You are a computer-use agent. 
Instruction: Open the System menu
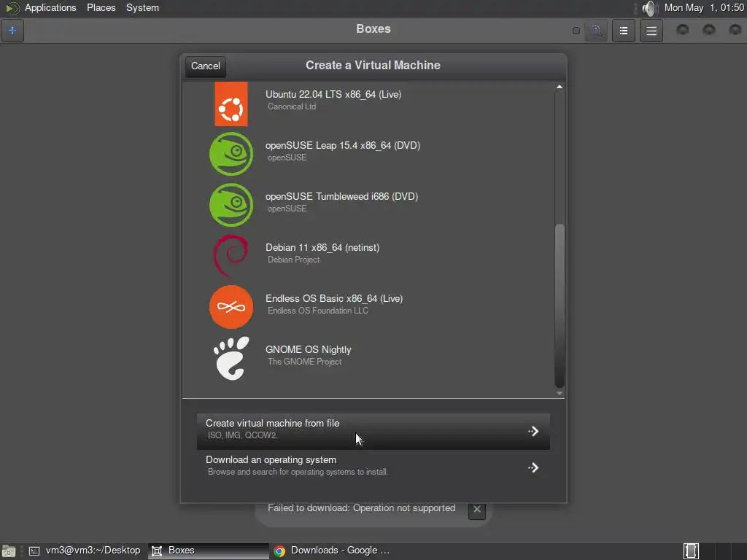point(142,8)
